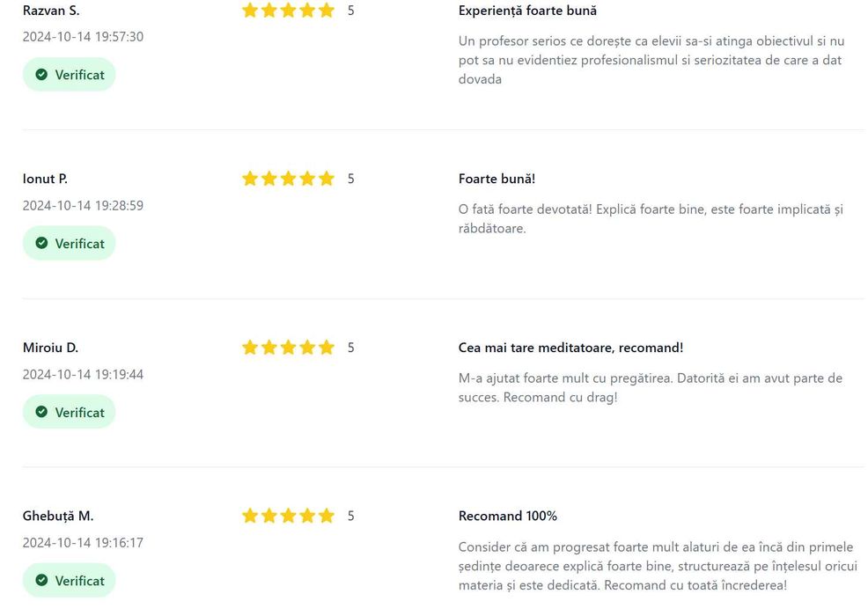Click reviewer name Razvan S.
This screenshot has width=868, height=616.
[51, 11]
